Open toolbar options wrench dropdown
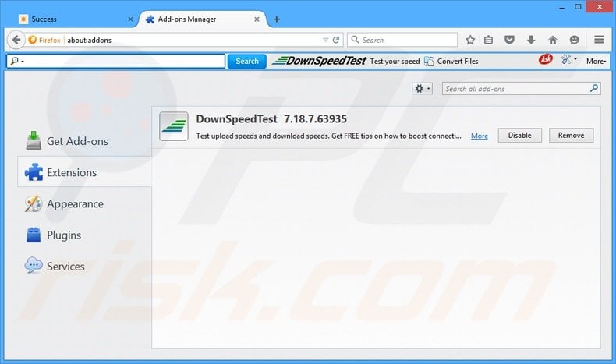 tap(569, 60)
